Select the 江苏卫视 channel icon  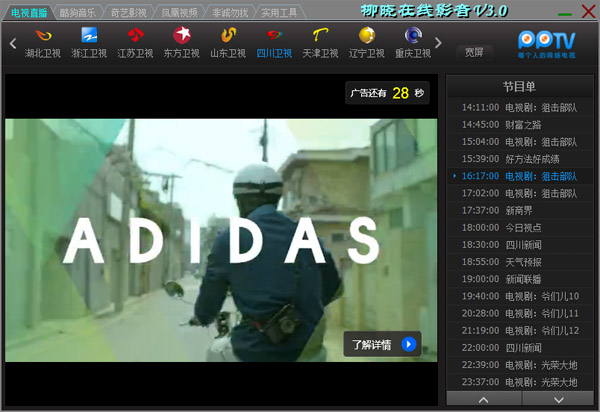coord(135,36)
